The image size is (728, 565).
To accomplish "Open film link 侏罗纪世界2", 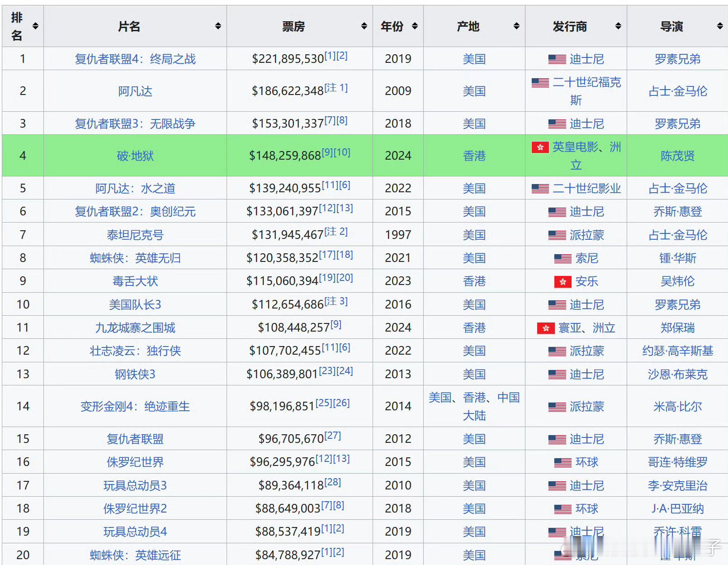I will coord(135,508).
